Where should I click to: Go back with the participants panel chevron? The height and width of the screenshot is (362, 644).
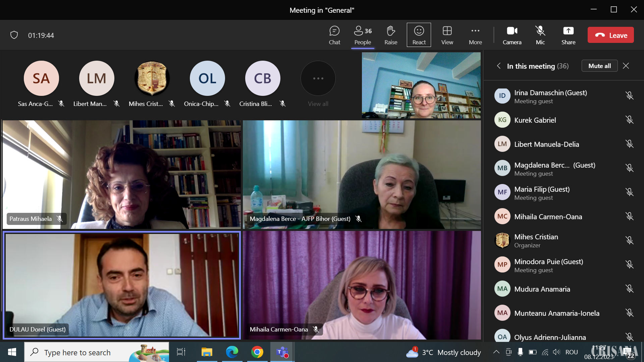pyautogui.click(x=499, y=66)
